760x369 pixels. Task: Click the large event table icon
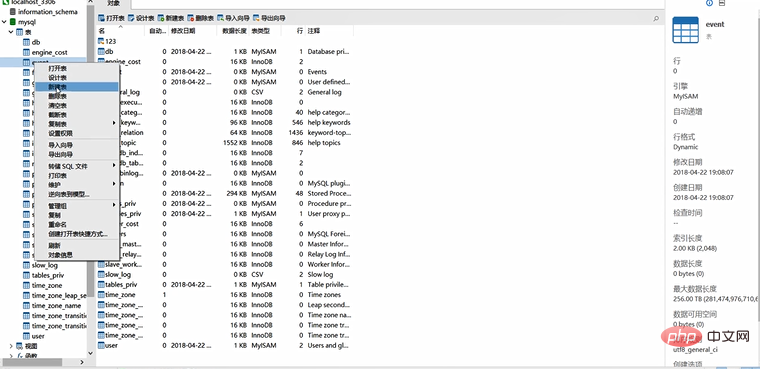685,31
